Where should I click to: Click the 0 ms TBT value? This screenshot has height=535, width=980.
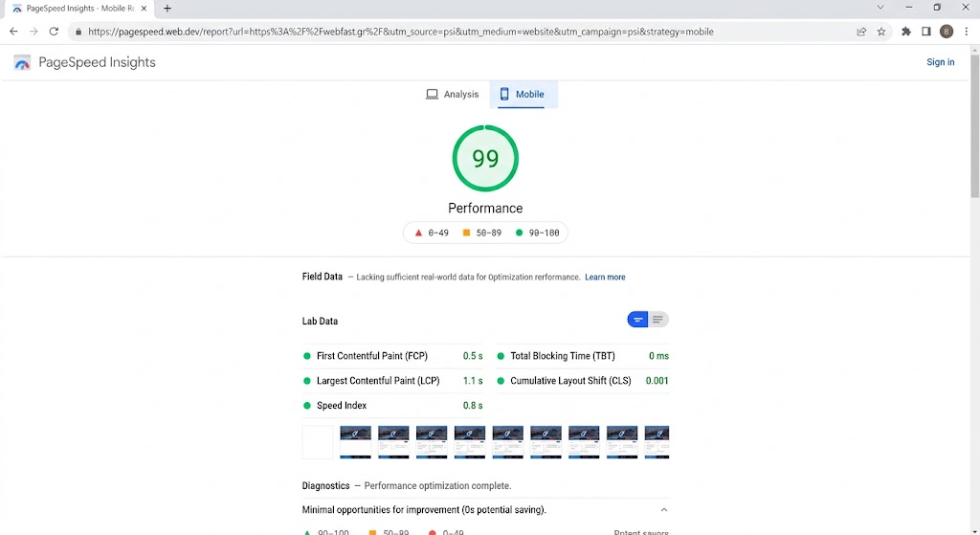point(658,356)
